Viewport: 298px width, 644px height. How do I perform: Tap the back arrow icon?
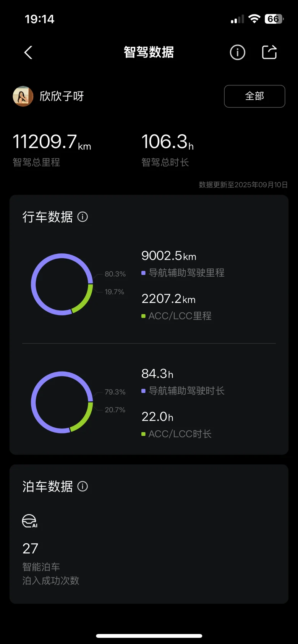(x=28, y=53)
